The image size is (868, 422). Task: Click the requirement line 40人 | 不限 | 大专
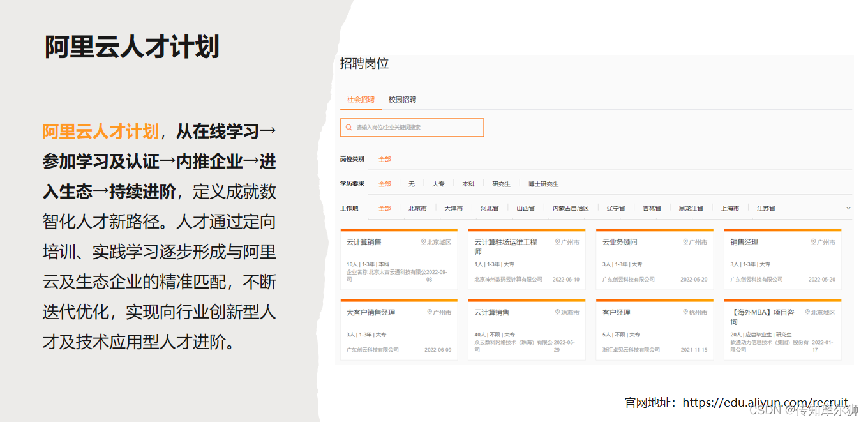tap(495, 335)
